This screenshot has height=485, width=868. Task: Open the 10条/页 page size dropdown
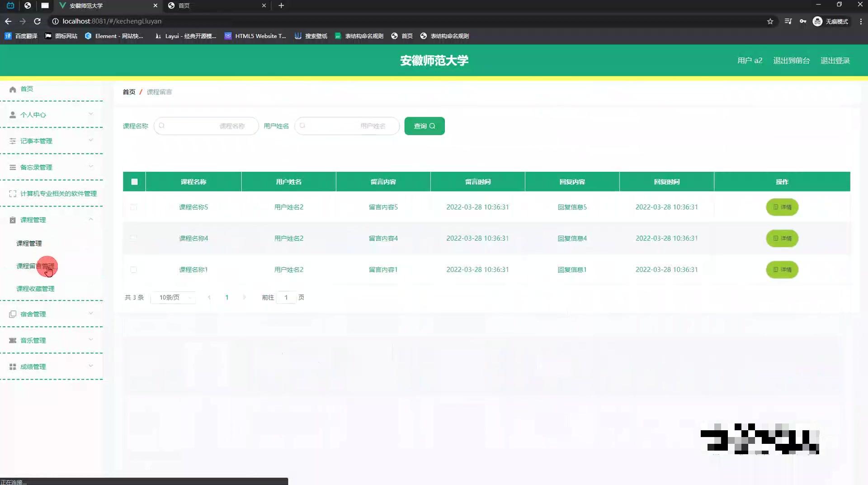point(174,297)
